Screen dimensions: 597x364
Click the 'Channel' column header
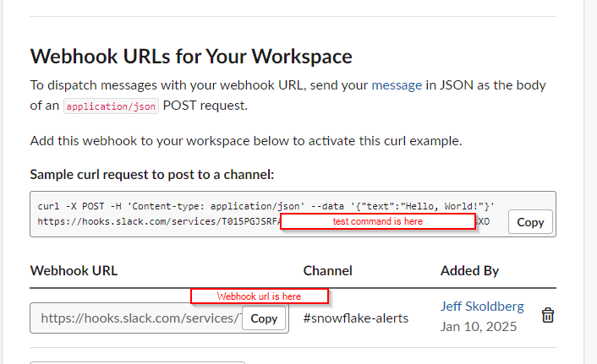tap(327, 271)
